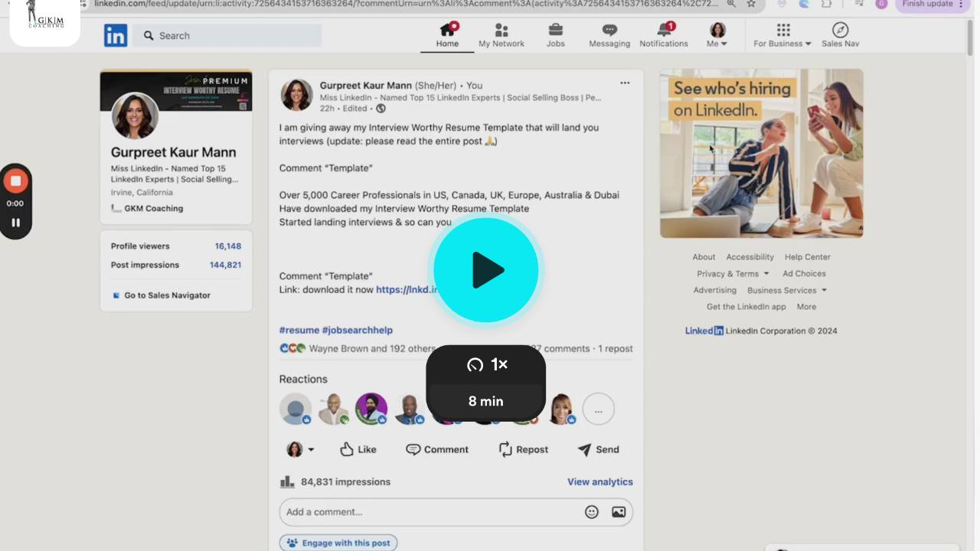
Task: Click the page's vertical scrollbar
Action: pyautogui.click(x=970, y=38)
